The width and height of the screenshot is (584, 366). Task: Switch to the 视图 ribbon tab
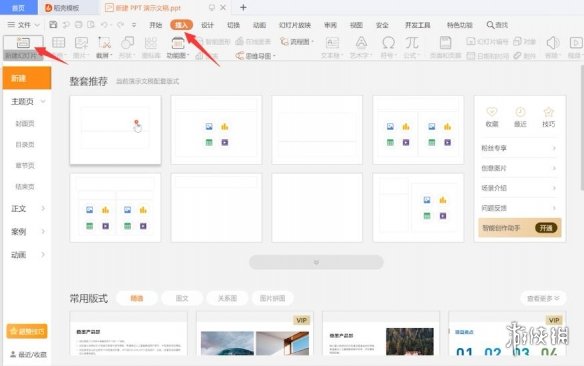coord(356,25)
